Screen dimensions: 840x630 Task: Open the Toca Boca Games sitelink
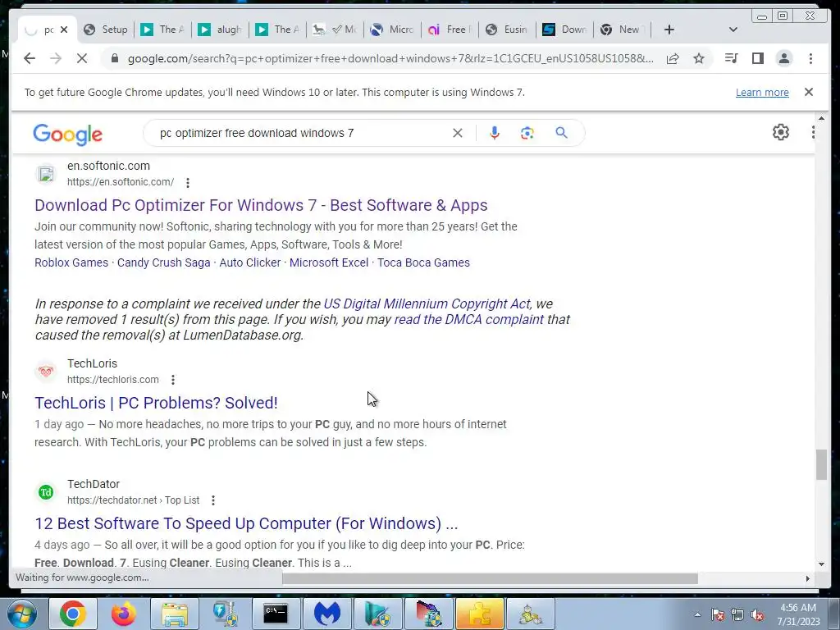point(423,262)
